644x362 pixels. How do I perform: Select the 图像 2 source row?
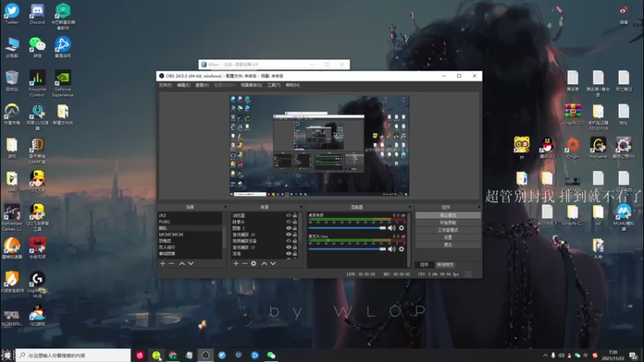click(265, 228)
